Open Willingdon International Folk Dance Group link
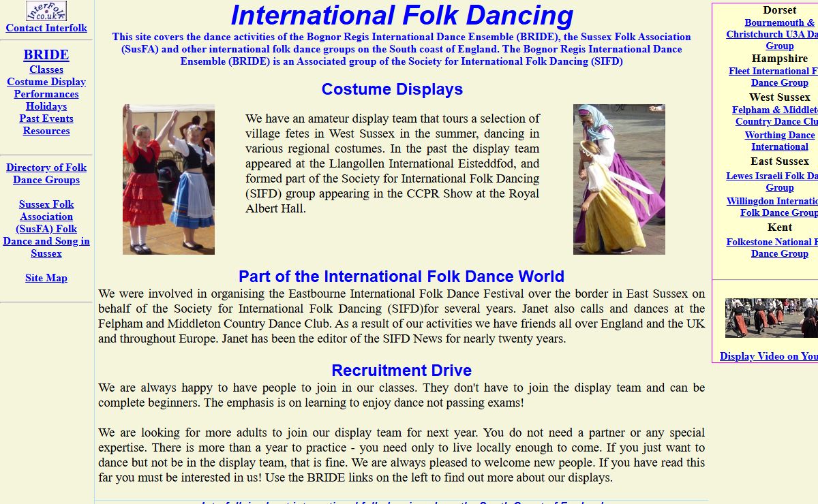This screenshot has height=504, width=818. [772, 206]
